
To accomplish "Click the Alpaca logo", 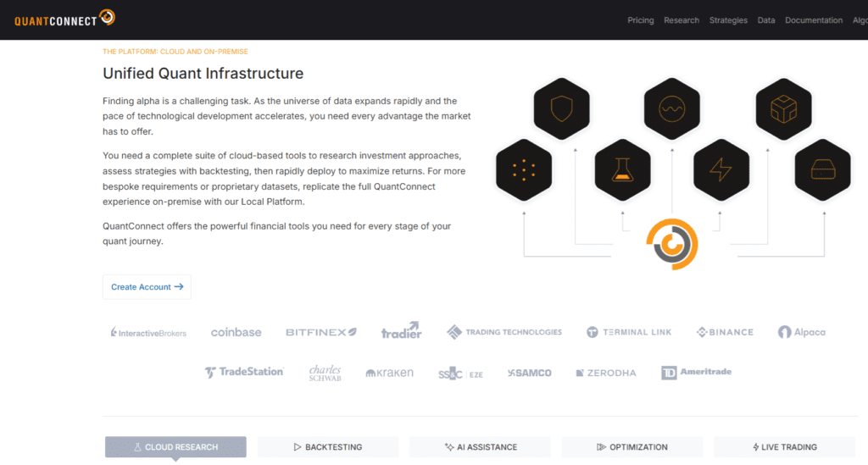I will [x=802, y=332].
